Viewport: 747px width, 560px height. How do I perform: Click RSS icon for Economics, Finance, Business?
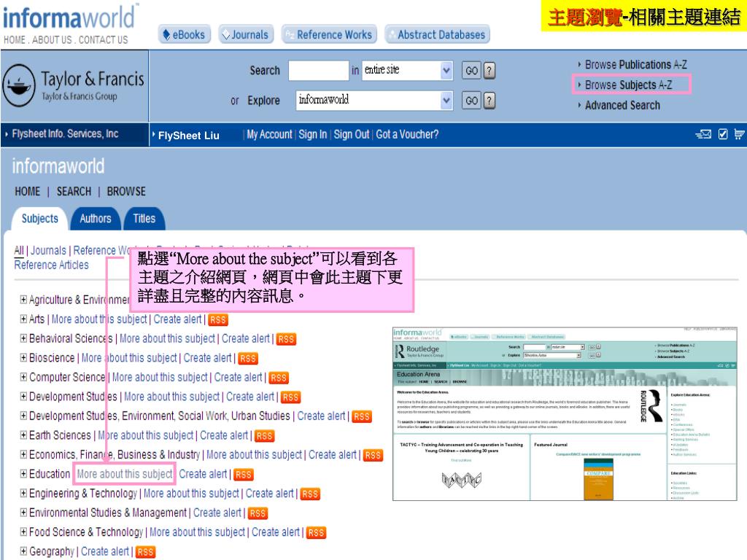[x=373, y=456]
